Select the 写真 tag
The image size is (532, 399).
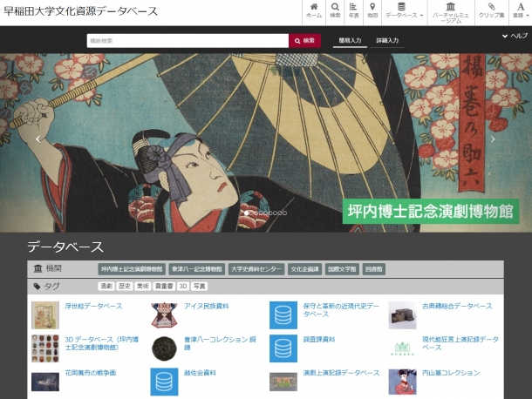pyautogui.click(x=199, y=286)
